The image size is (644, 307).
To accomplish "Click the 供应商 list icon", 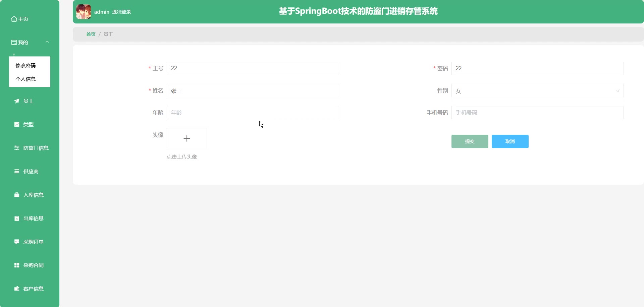I will pyautogui.click(x=17, y=171).
